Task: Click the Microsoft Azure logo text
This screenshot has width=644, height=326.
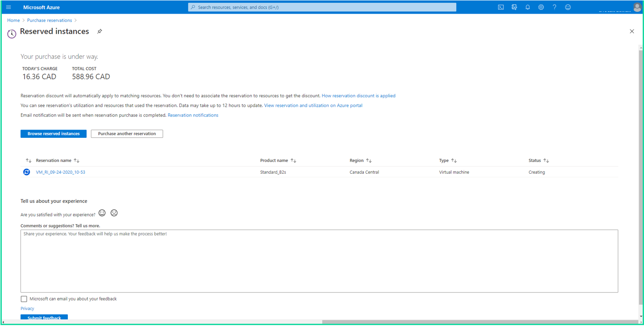Action: [x=41, y=7]
